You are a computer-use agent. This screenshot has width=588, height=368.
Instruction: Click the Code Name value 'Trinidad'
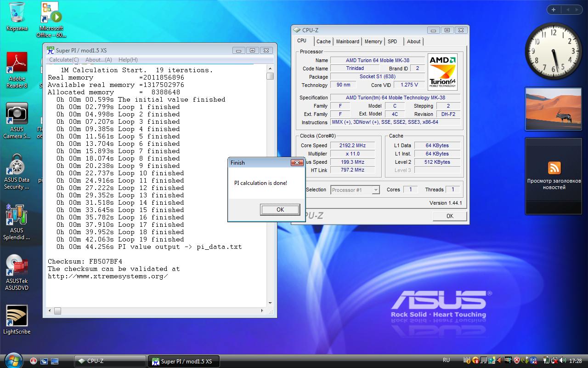(355, 69)
